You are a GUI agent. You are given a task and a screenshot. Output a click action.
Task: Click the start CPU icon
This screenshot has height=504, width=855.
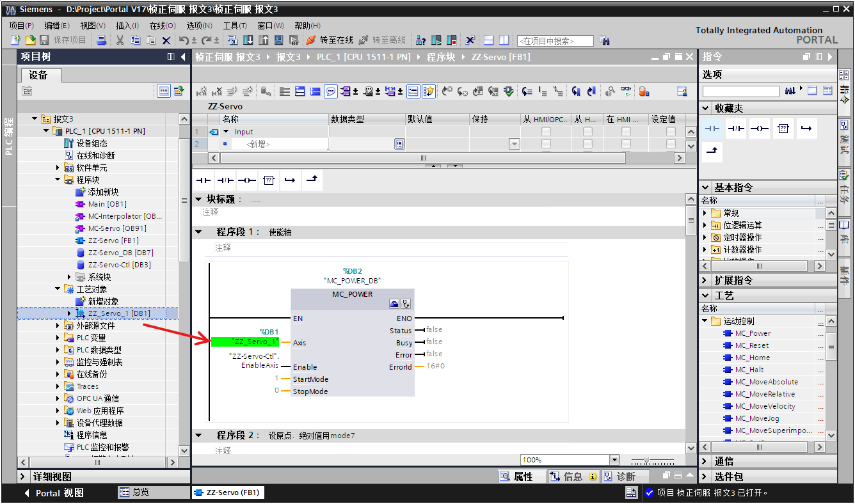click(436, 40)
